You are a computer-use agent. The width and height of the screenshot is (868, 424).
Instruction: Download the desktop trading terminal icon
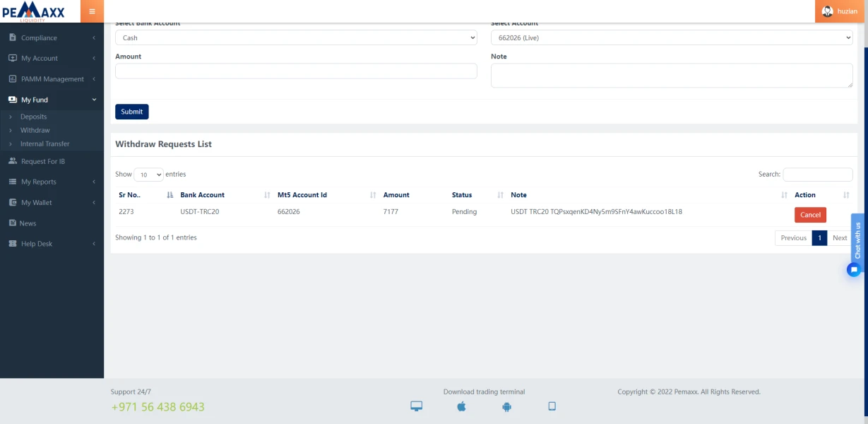(x=417, y=406)
